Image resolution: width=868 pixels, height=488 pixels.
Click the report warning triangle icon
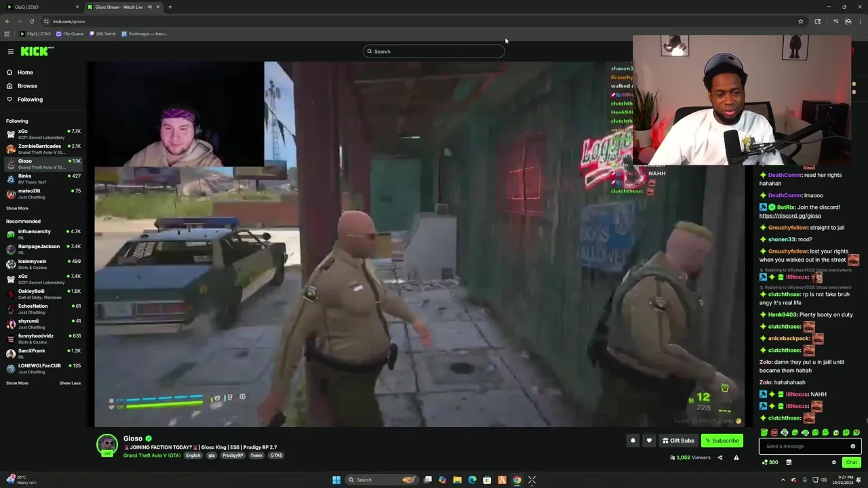point(736,457)
